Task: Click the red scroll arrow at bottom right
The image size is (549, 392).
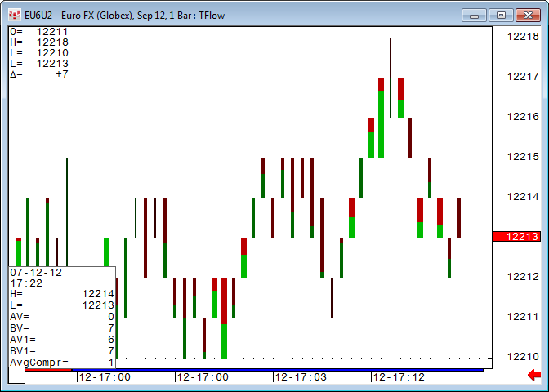Action: pos(535,375)
